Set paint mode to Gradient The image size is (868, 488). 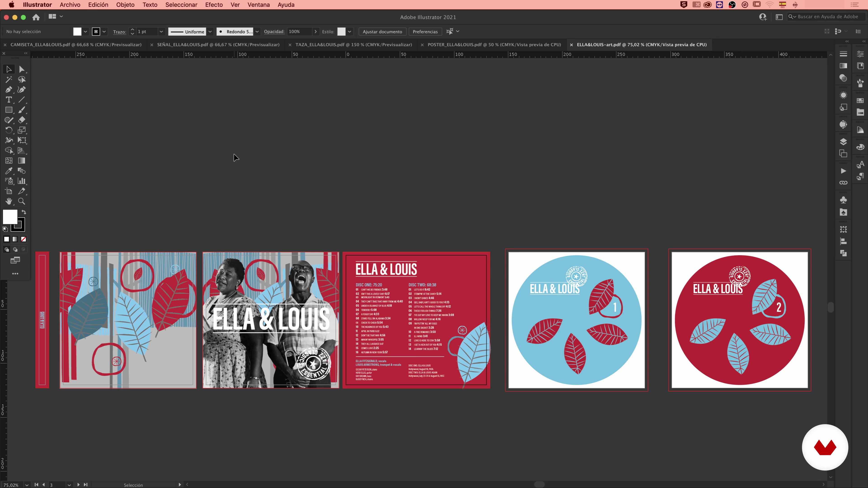point(15,239)
